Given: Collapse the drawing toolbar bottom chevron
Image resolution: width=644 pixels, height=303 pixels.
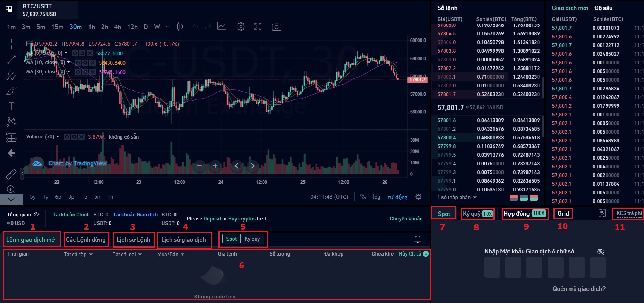Looking at the screenshot, I should click(11, 199).
